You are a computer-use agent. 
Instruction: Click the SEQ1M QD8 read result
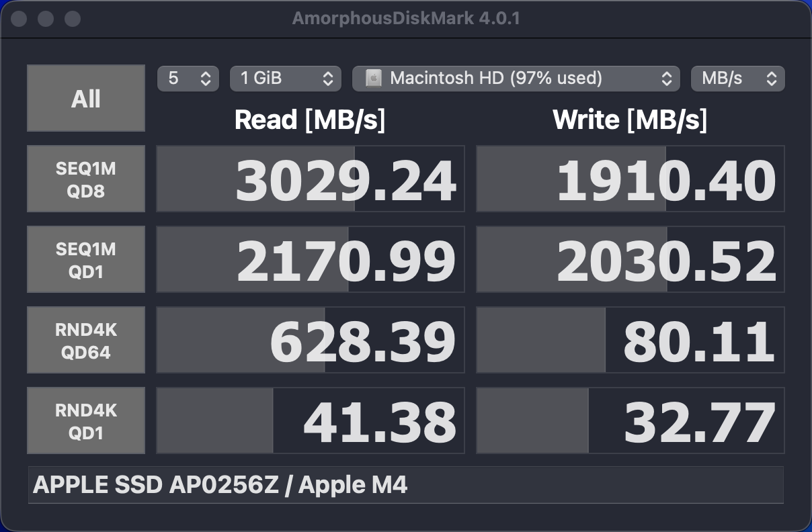click(311, 178)
